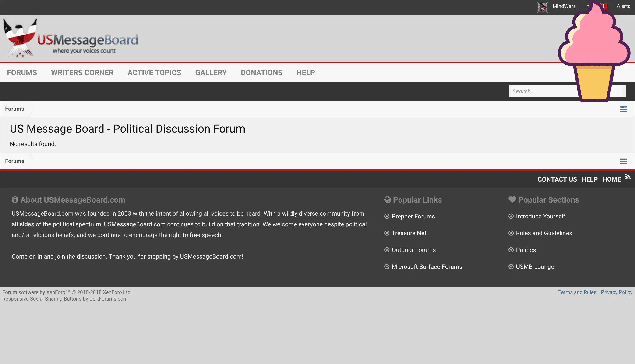Click the Introduce Yourself bullet icon
The height and width of the screenshot is (364, 635).
[x=511, y=216]
